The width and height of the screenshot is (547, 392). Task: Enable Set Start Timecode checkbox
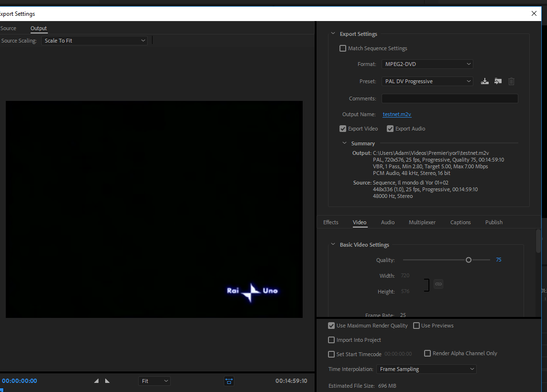tap(331, 354)
